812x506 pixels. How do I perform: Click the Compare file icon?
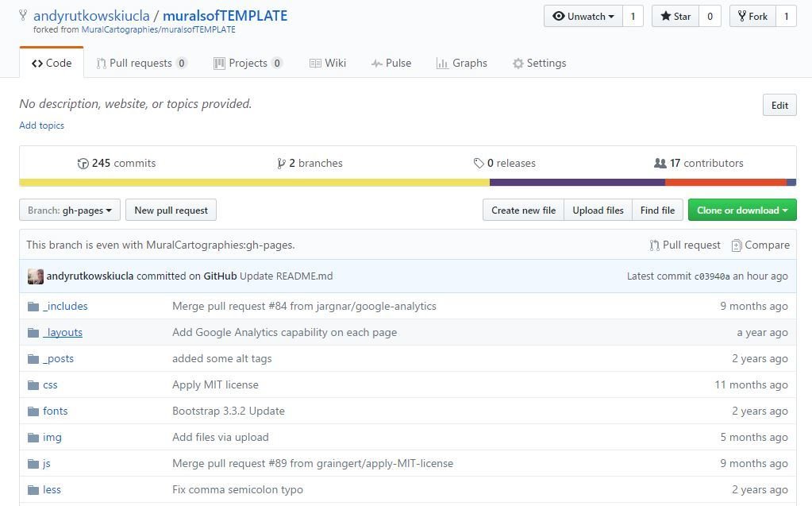point(737,245)
